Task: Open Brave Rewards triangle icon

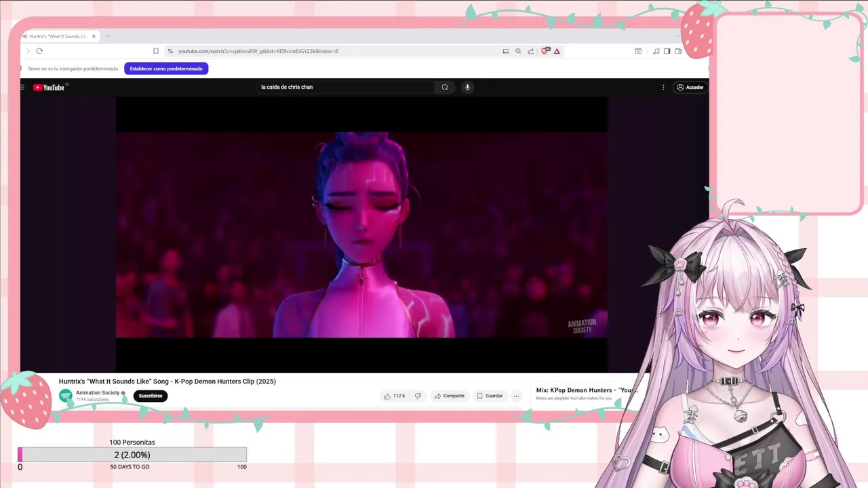Action: (557, 51)
